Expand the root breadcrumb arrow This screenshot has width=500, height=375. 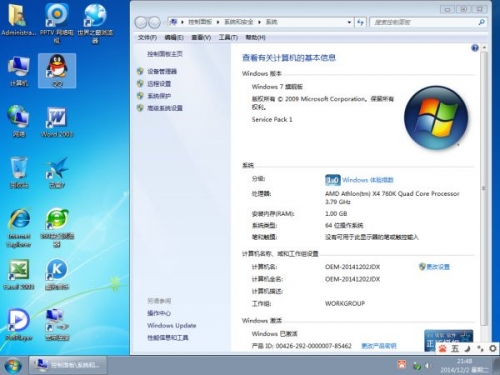click(182, 22)
